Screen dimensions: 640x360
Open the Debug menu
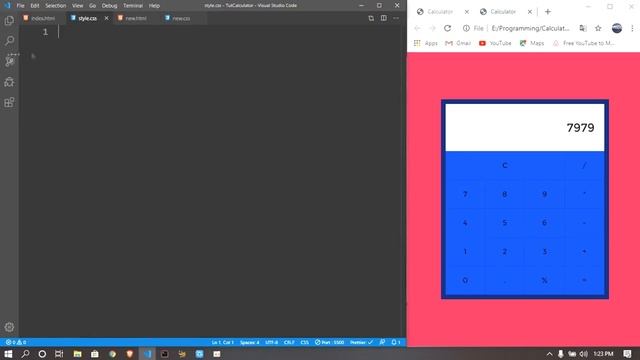pos(109,6)
